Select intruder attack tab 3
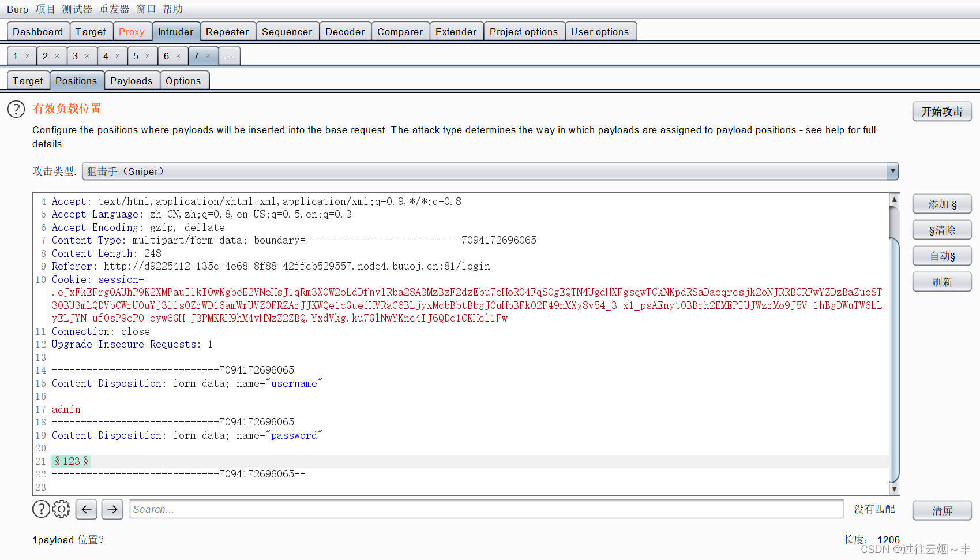 (x=76, y=56)
